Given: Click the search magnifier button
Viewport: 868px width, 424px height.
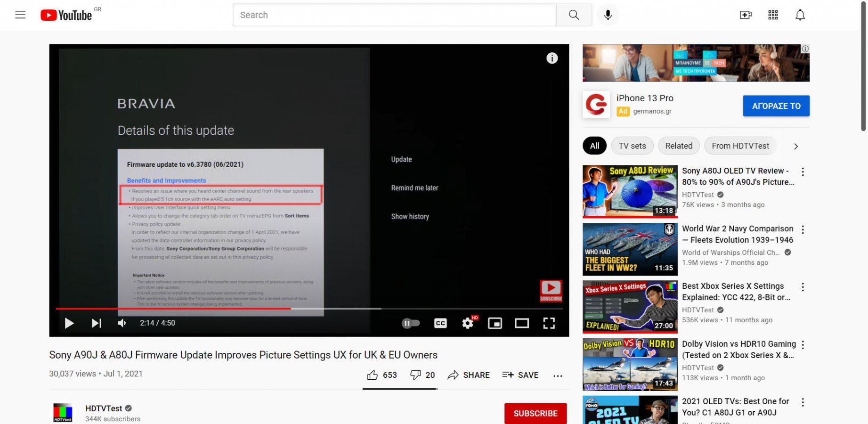Looking at the screenshot, I should click(x=574, y=15).
